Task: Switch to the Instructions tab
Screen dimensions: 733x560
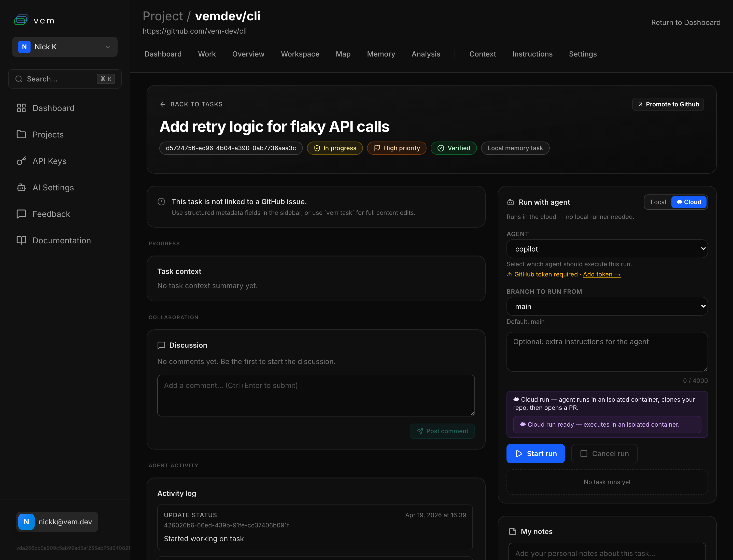Action: 532,54
